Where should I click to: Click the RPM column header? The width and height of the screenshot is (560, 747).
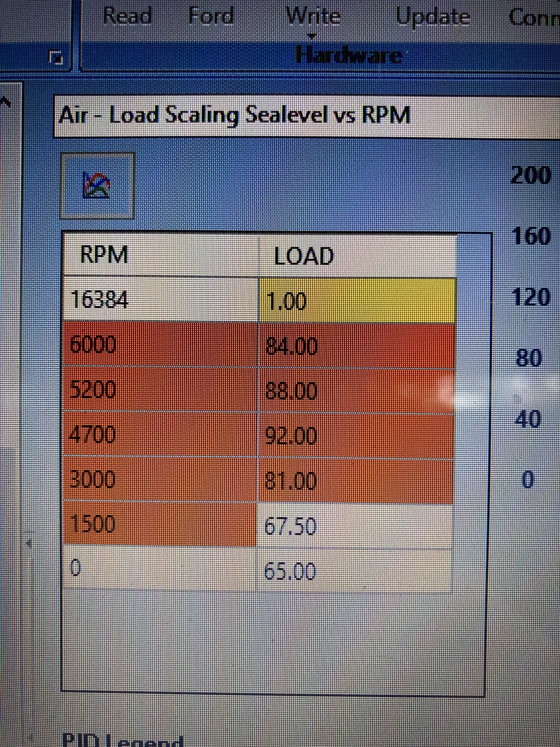[x=161, y=255]
